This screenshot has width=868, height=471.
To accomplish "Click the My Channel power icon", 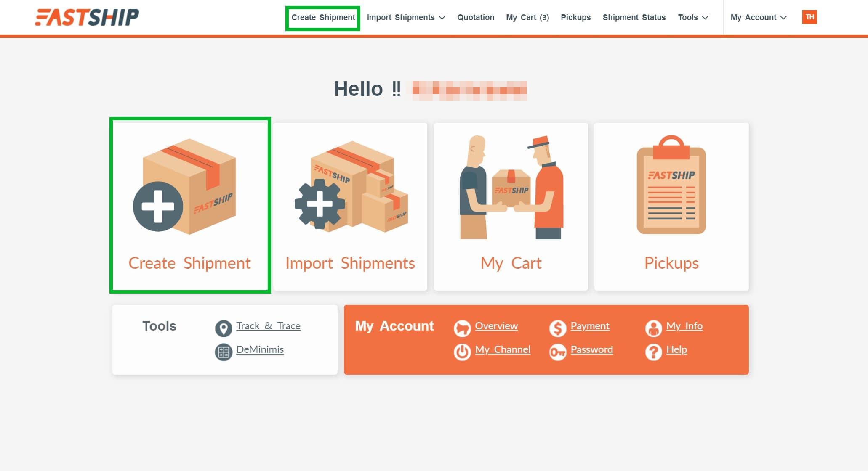I will (462, 352).
